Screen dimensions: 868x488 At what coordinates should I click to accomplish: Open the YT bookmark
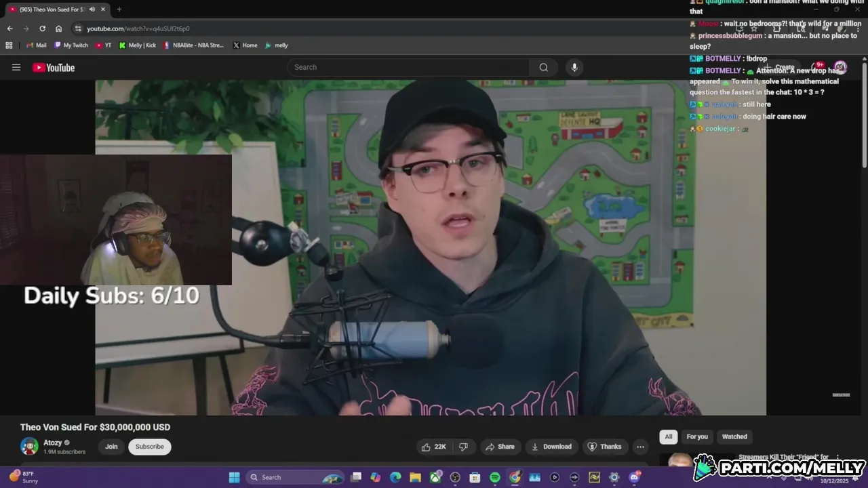(104, 45)
